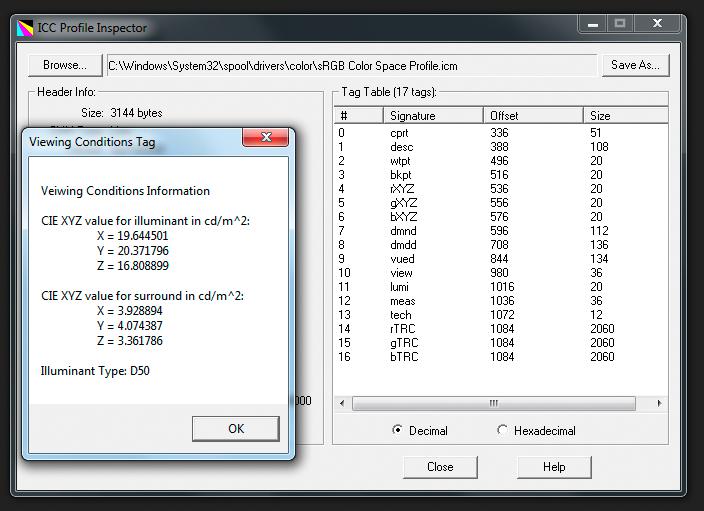Select the desc tag row

pos(501,147)
